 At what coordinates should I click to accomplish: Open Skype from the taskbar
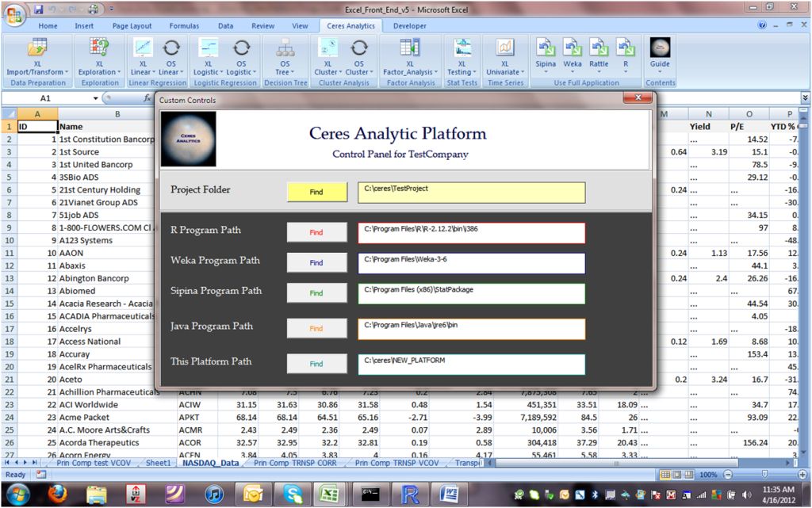(x=293, y=495)
